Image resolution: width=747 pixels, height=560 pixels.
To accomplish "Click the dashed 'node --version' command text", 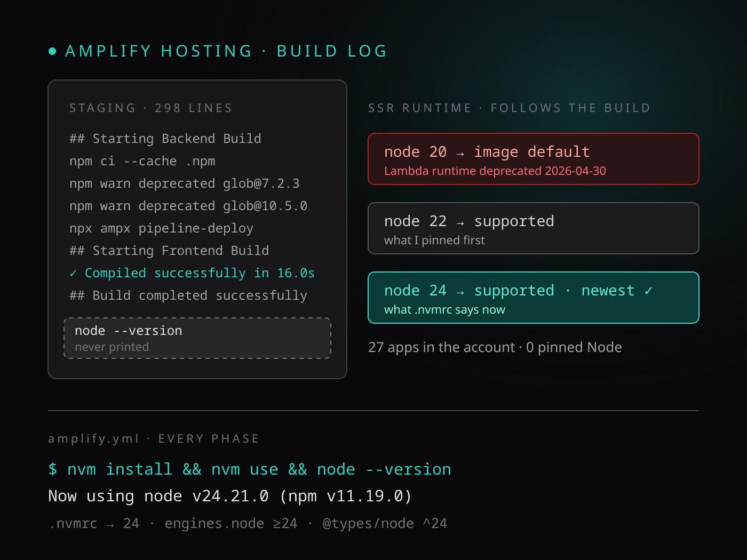I will click(129, 331).
